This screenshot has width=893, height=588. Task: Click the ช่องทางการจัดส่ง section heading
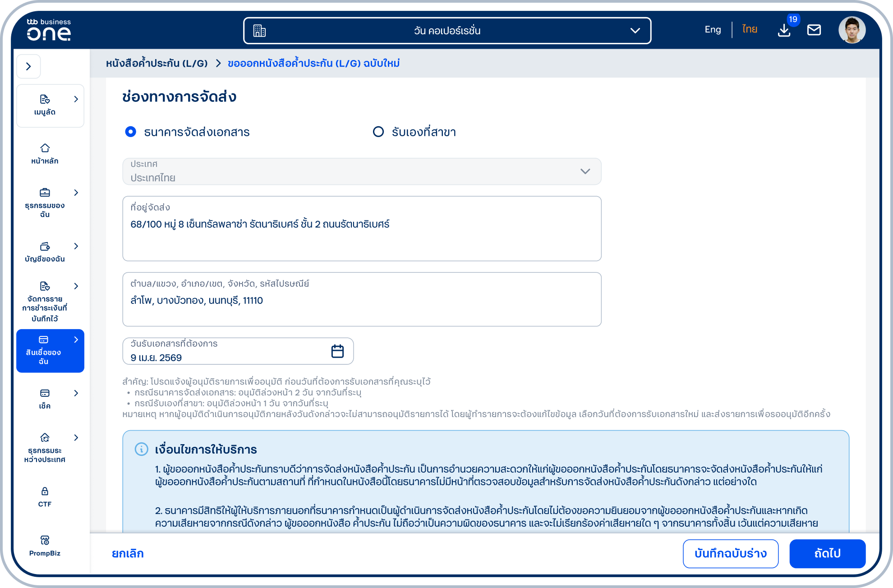(179, 96)
